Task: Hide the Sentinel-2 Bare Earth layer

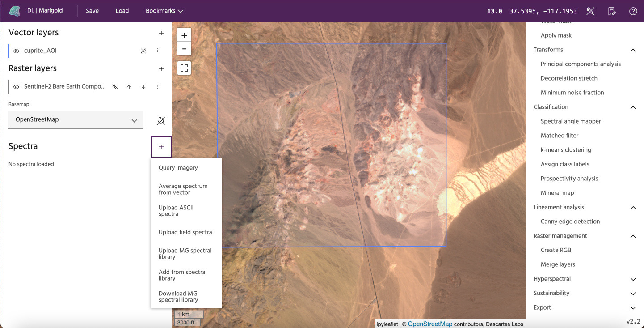Action: (16, 87)
